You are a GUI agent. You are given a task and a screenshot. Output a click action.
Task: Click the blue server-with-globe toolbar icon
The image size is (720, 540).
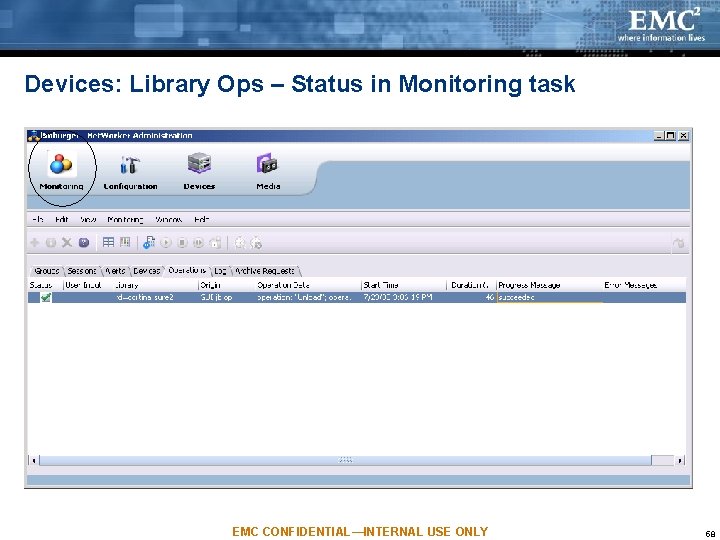(149, 242)
